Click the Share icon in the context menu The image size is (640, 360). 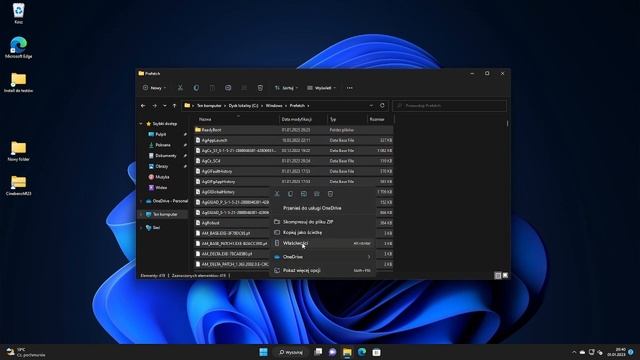click(317, 193)
